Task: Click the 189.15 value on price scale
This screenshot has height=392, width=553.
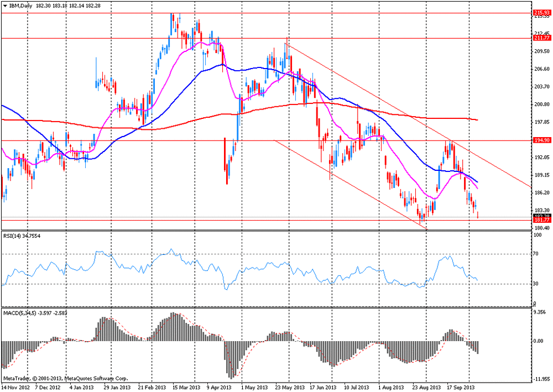Action: pos(542,175)
